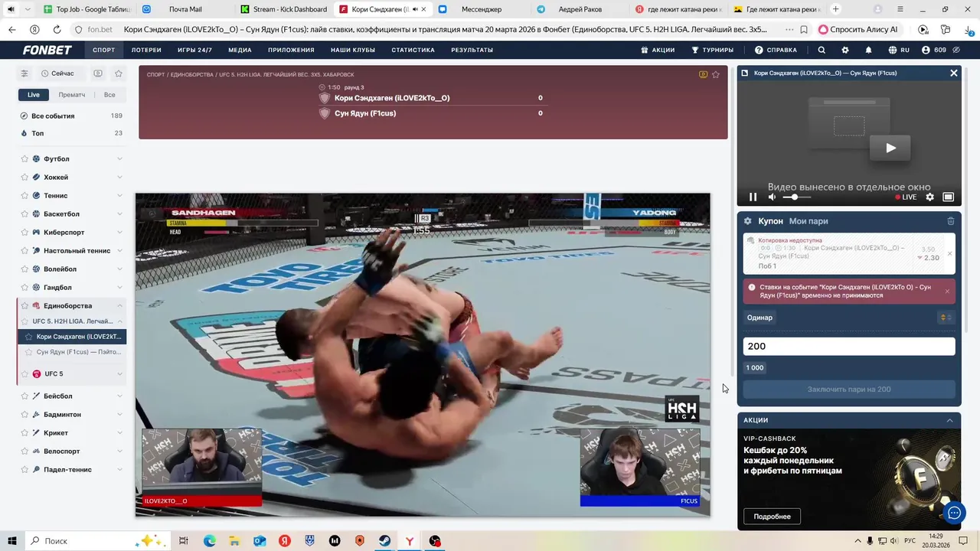Viewport: 980px width, 551px height.
Task: Open the МЕДИА menu
Action: click(240, 50)
